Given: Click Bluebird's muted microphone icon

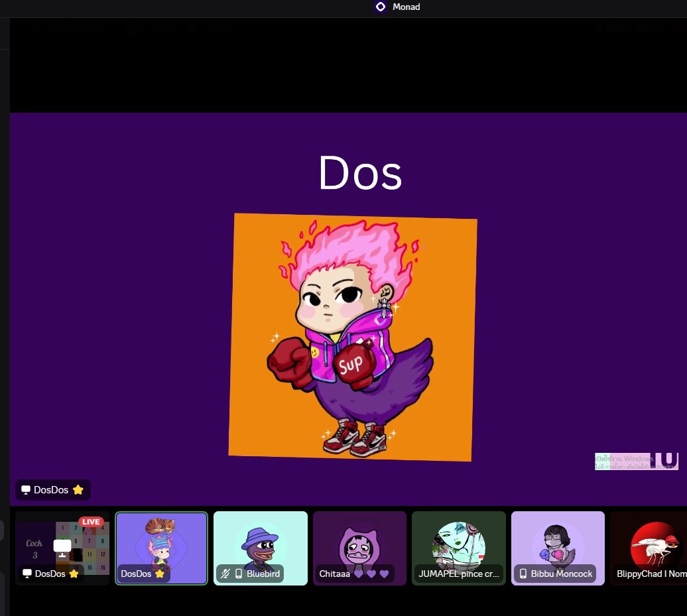Looking at the screenshot, I should [225, 574].
